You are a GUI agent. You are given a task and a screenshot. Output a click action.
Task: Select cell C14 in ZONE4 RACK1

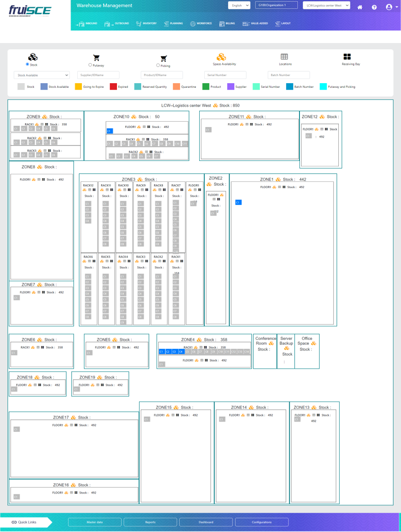[247, 352]
